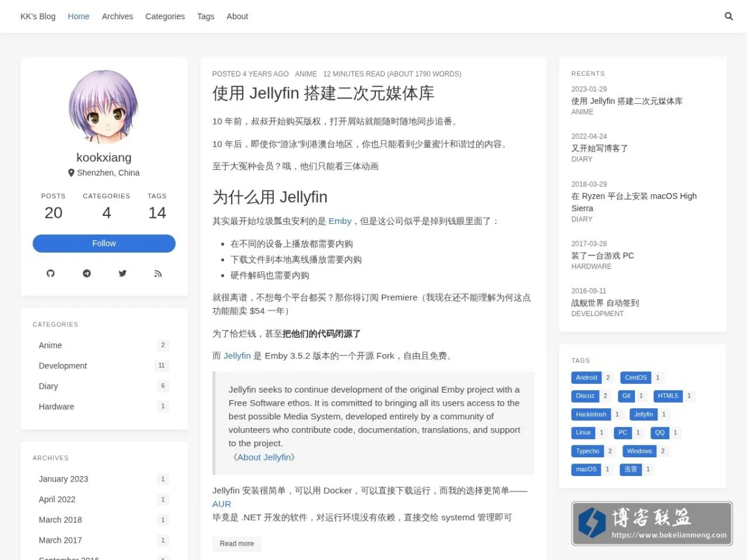Click the kookxiang avatar image

(x=104, y=106)
